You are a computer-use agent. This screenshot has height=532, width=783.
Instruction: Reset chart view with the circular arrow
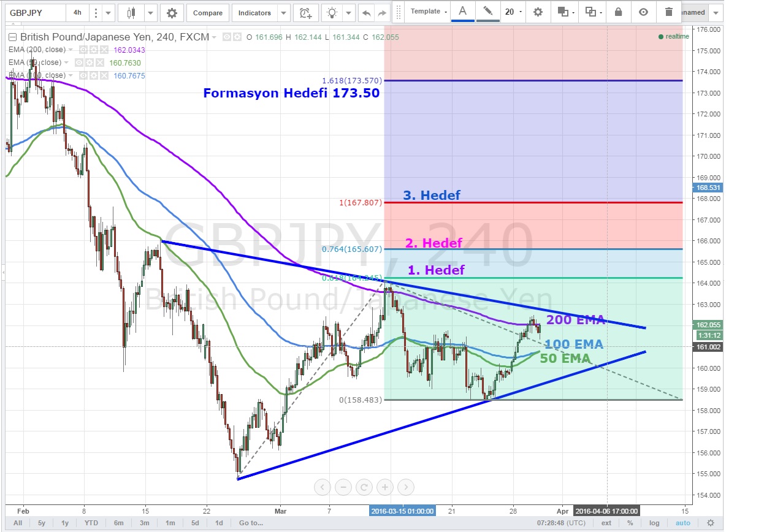364,487
